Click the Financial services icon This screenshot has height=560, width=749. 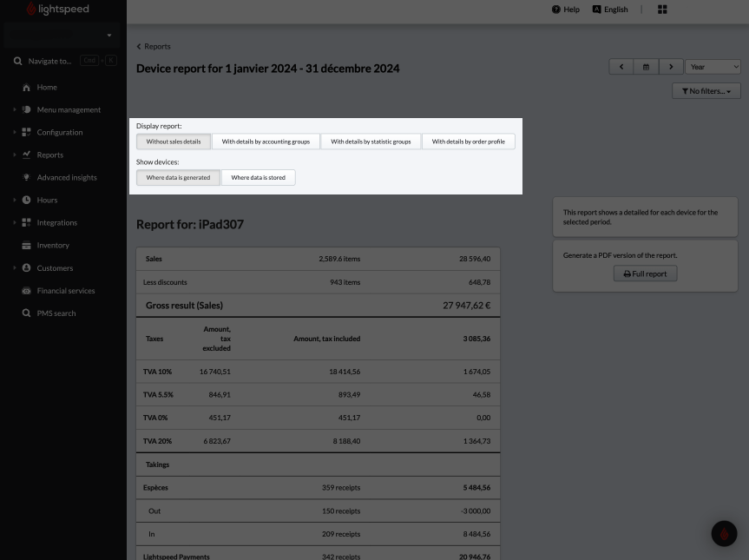pyautogui.click(x=26, y=291)
